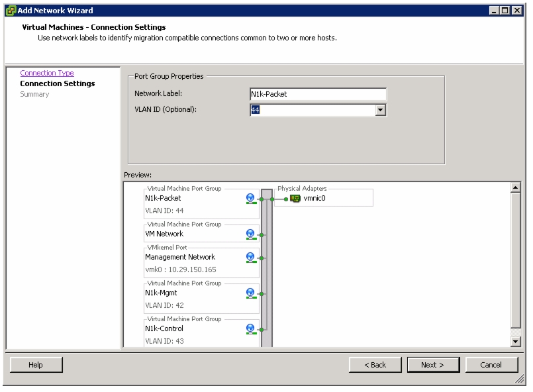Click the N1k-Packet port group globe icon
Viewport: 533px width, 392px height.
[x=251, y=199]
